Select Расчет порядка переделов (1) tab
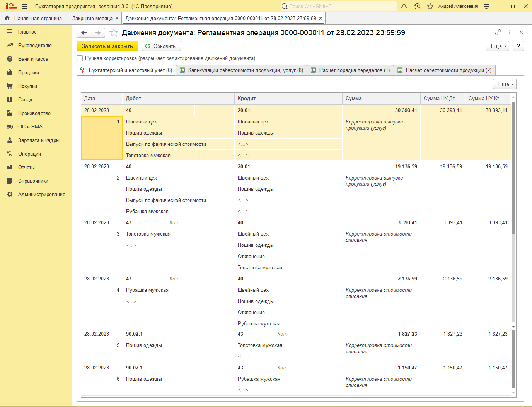532x407 pixels. [351, 70]
